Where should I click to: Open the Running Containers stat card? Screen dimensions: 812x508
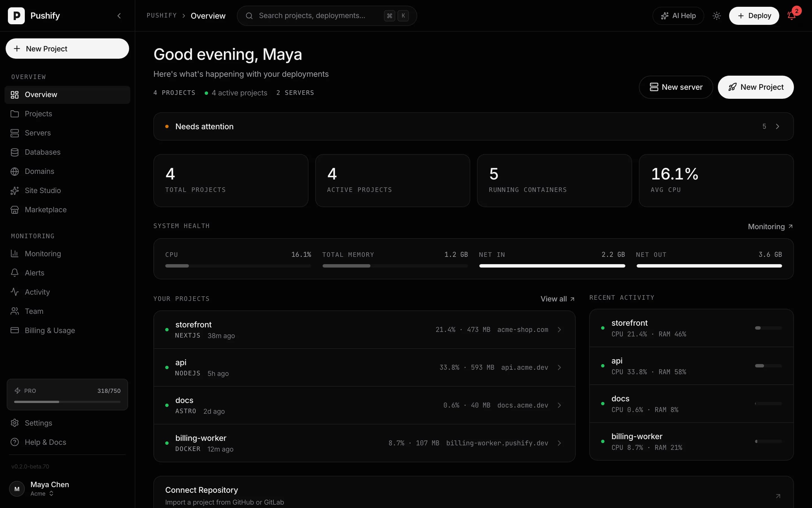tap(554, 180)
